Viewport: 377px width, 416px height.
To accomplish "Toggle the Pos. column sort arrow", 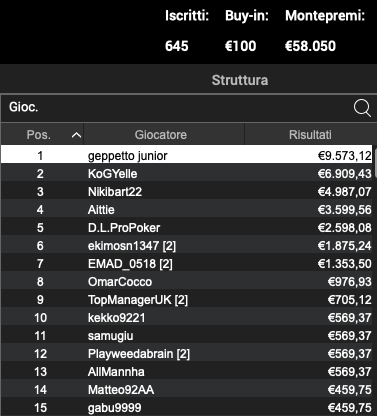I will click(x=76, y=135).
